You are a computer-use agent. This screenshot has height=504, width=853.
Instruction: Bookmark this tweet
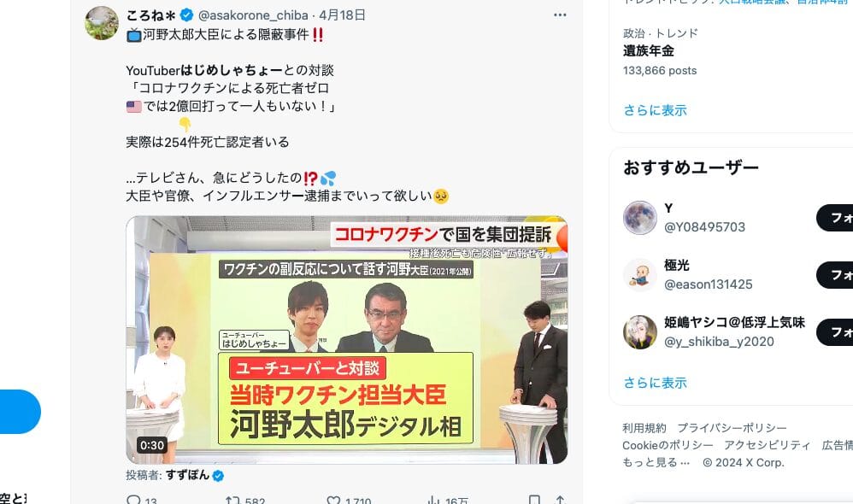[534, 500]
